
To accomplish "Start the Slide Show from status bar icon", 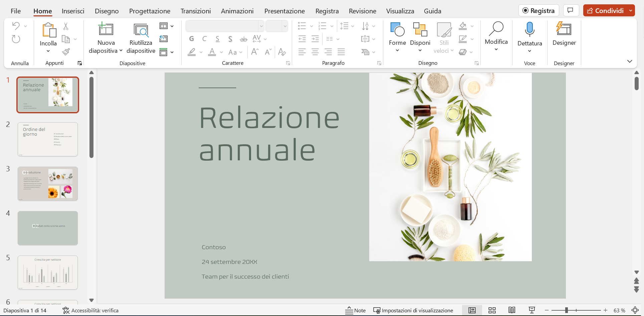I will pos(532,310).
